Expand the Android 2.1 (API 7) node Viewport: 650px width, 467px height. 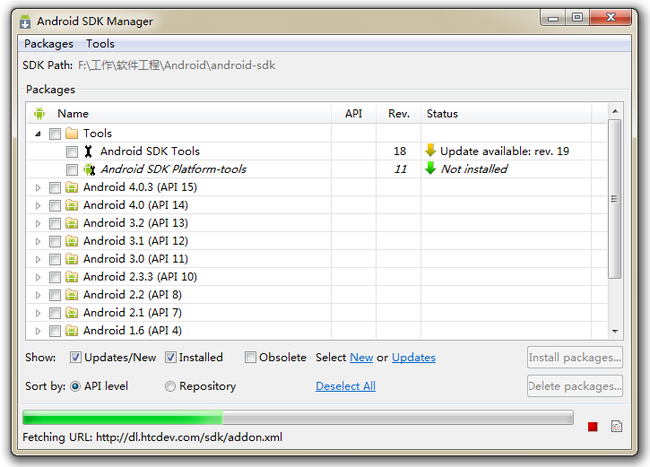pos(38,313)
